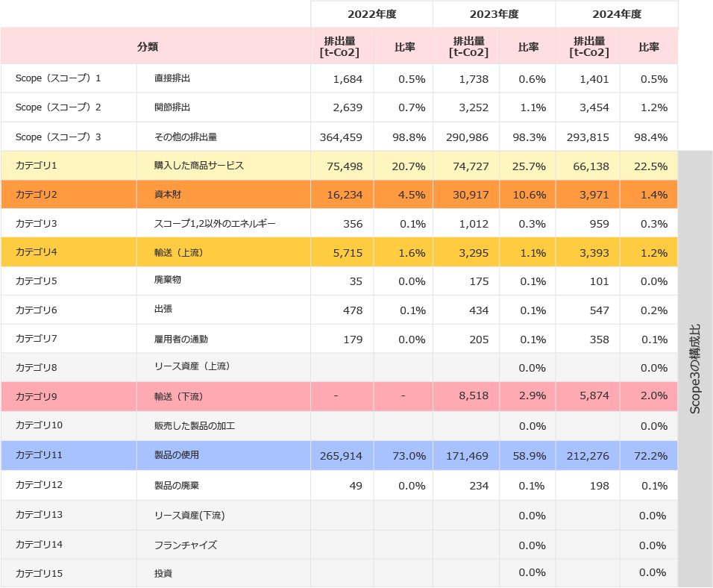
Task: Click the 2024年度 column header
Action: tap(616, 14)
